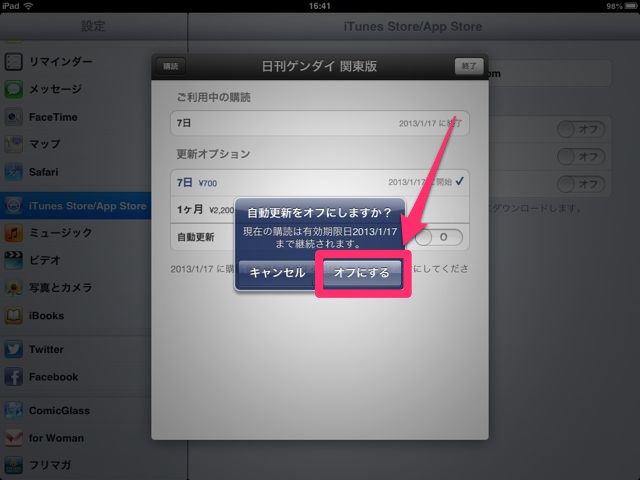The image size is (640, 480).
Task: Tap the 16:41 clock in status bar
Action: click(x=320, y=6)
